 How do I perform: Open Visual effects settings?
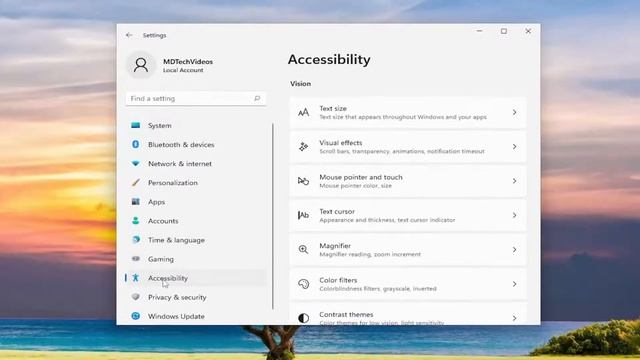(408, 147)
